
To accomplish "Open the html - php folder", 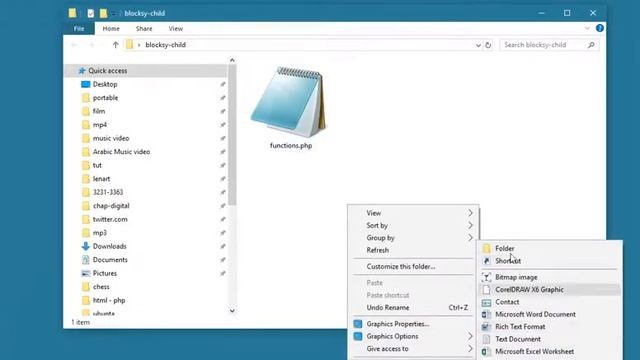I will (x=109, y=300).
